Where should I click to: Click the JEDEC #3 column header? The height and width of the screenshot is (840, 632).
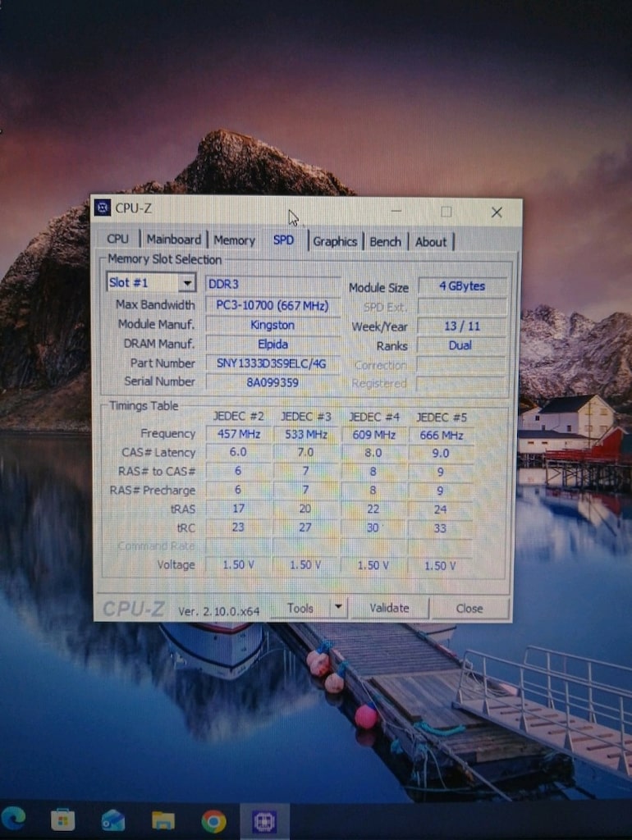point(306,416)
